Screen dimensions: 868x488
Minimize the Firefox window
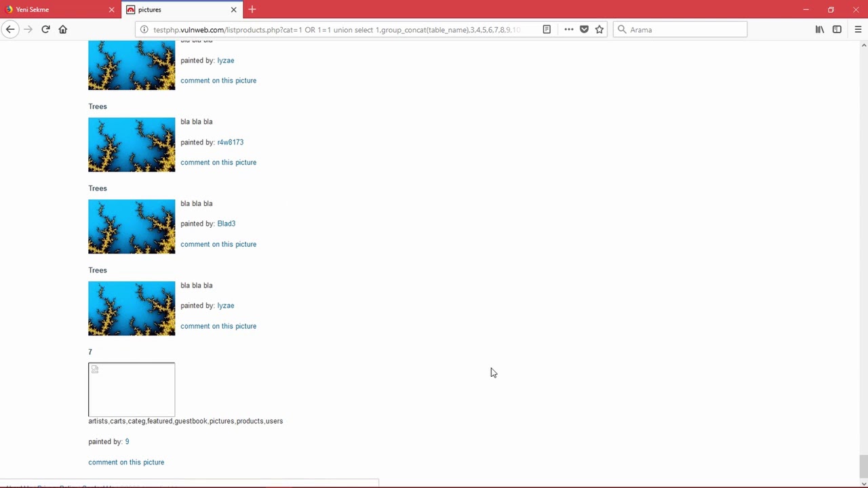[806, 9]
